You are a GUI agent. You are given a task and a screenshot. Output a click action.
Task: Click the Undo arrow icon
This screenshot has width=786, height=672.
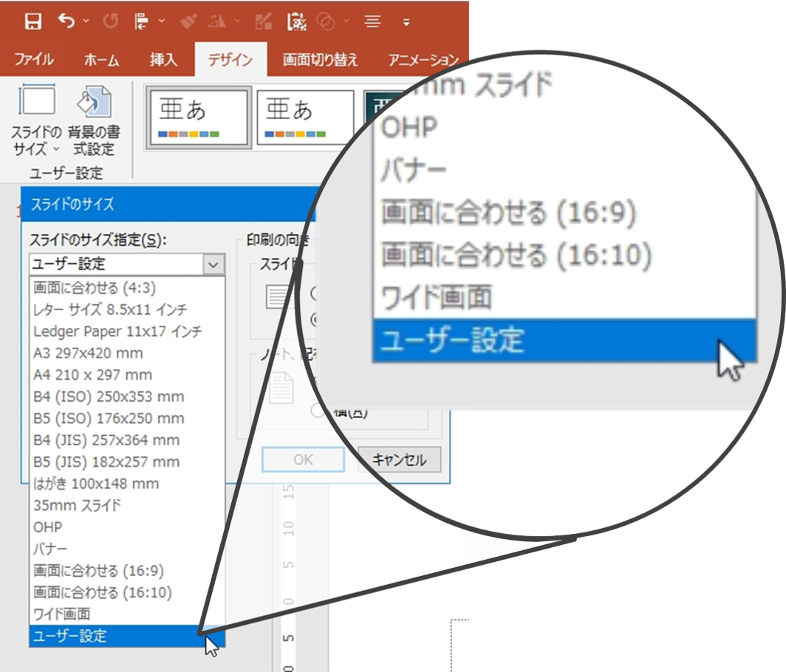tap(66, 21)
